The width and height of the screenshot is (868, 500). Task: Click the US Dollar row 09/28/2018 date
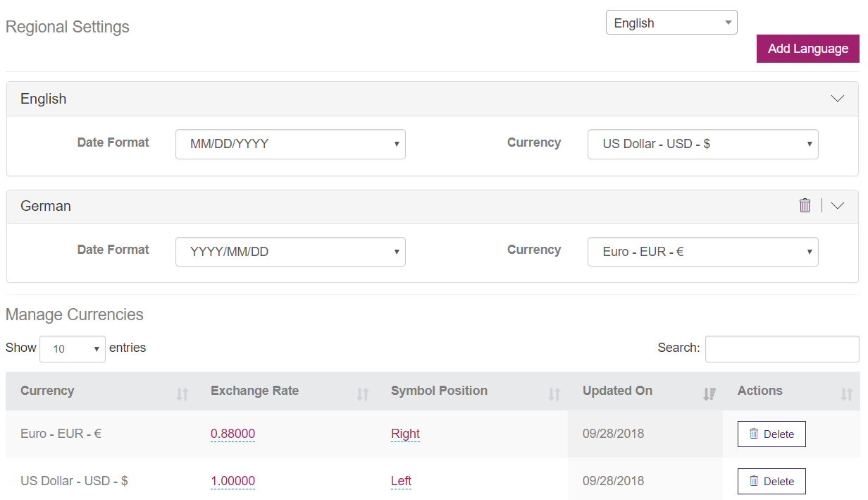click(x=613, y=481)
